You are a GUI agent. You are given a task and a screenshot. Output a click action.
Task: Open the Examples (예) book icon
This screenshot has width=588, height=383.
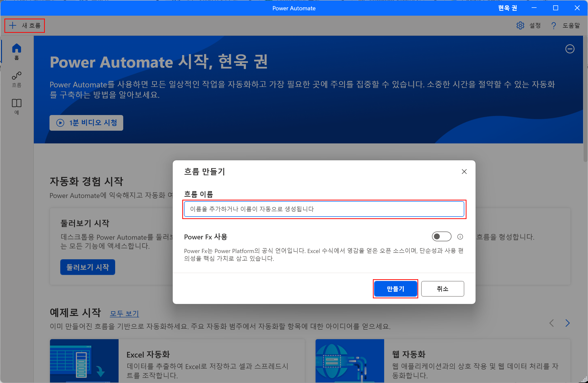tap(17, 103)
